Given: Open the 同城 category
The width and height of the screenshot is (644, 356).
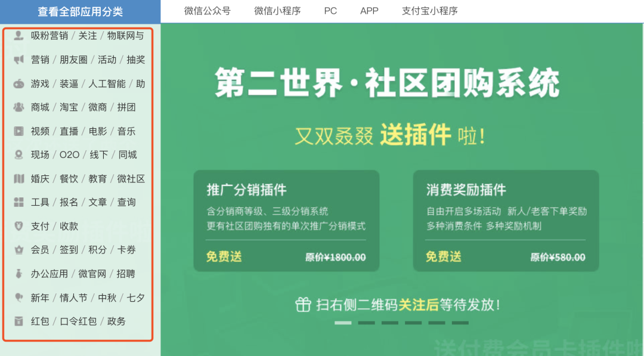Looking at the screenshot, I should coord(128,155).
